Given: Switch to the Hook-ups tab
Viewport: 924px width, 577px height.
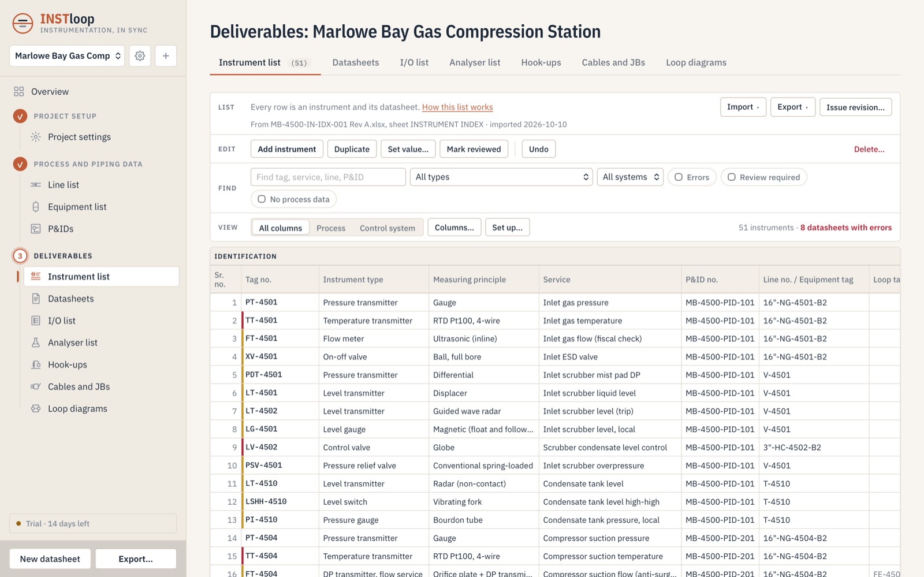Looking at the screenshot, I should 541,62.
